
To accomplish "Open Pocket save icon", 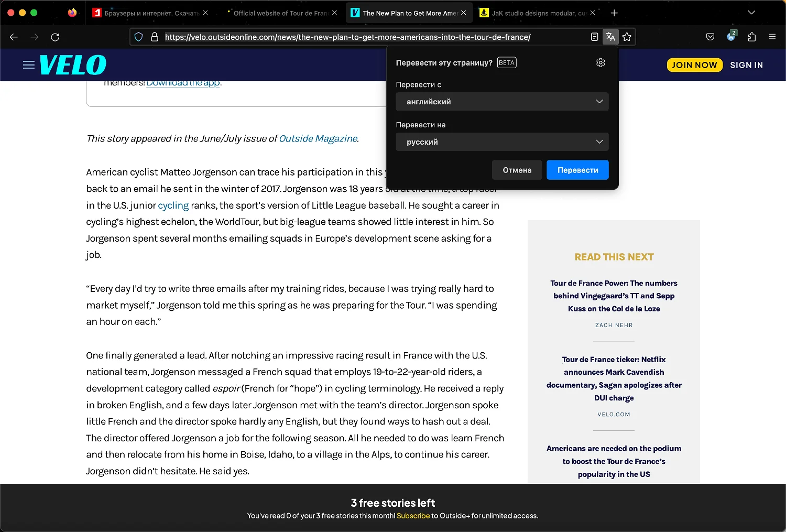I will pos(710,37).
